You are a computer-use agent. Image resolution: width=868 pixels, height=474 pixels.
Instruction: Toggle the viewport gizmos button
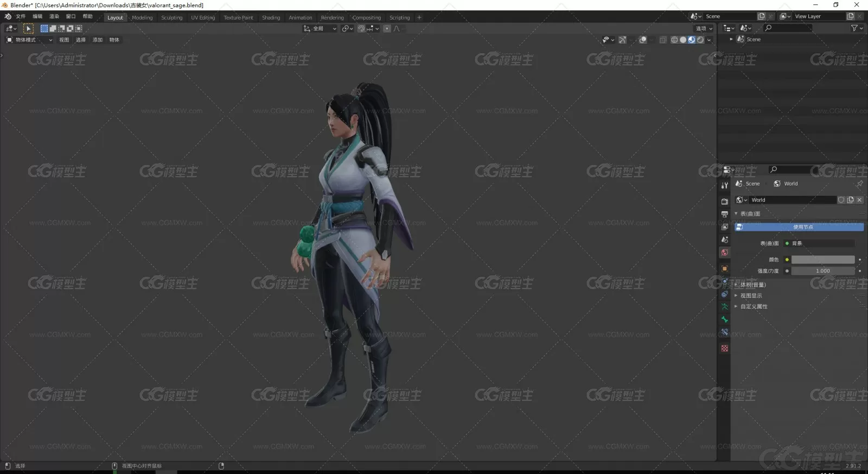point(622,40)
